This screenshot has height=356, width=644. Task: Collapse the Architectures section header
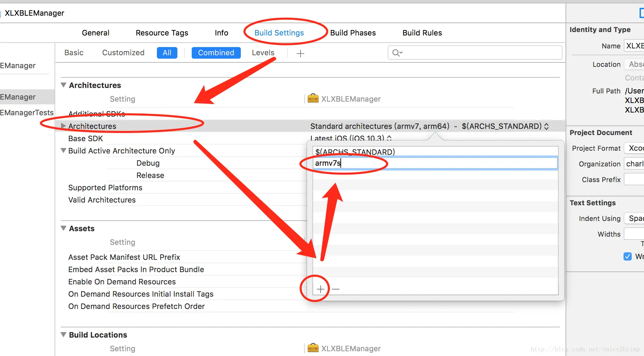pyautogui.click(x=63, y=85)
